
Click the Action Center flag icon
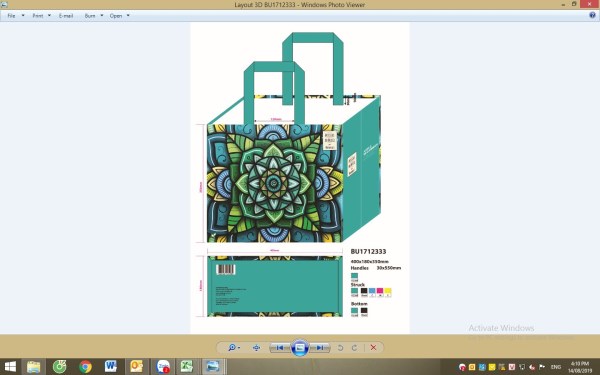[542, 367]
